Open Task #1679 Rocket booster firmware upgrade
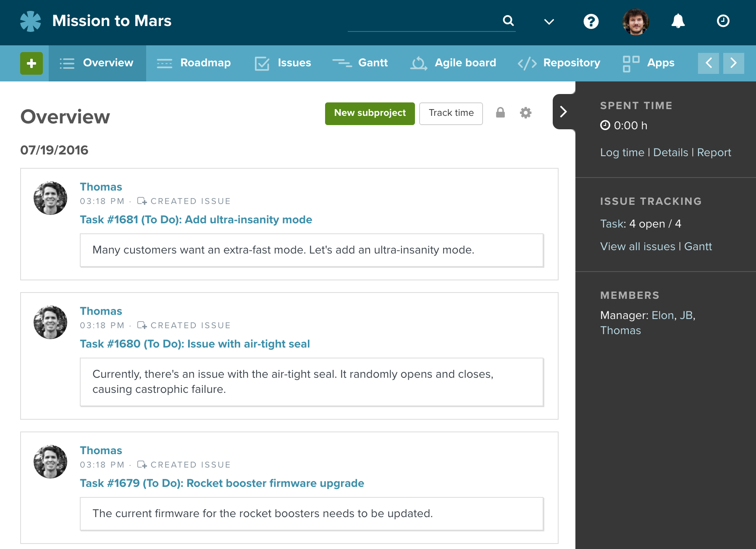 222,483
